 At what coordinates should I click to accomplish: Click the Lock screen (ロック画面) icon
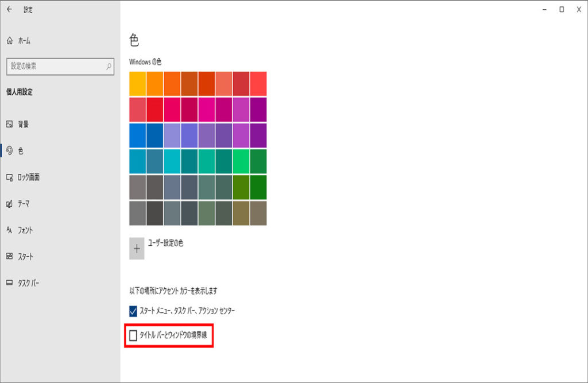pyautogui.click(x=9, y=177)
